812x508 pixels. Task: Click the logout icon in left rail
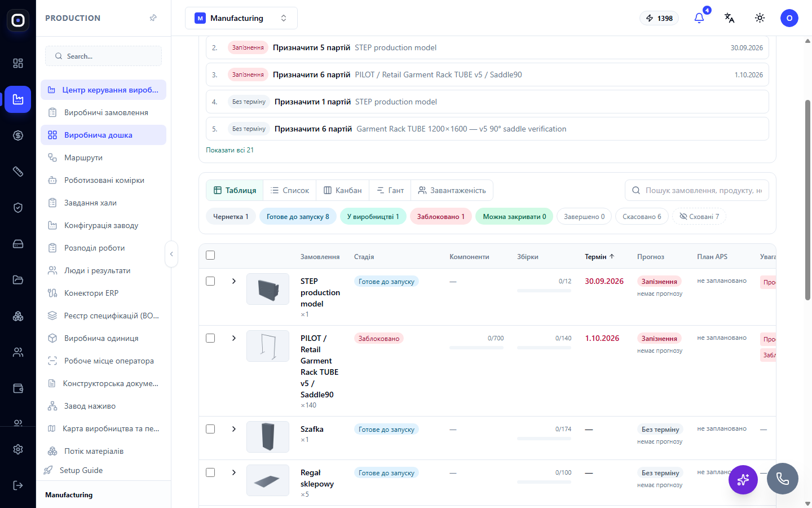pos(18,485)
